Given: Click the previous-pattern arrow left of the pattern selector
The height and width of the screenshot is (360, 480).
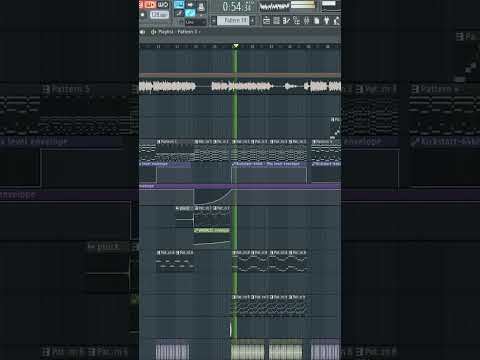Looking at the screenshot, I should [214, 21].
